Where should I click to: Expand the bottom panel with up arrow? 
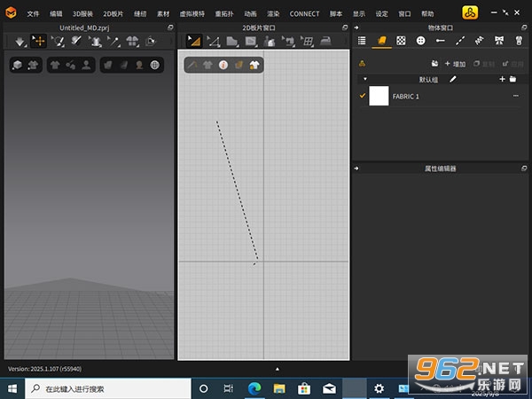(278, 369)
